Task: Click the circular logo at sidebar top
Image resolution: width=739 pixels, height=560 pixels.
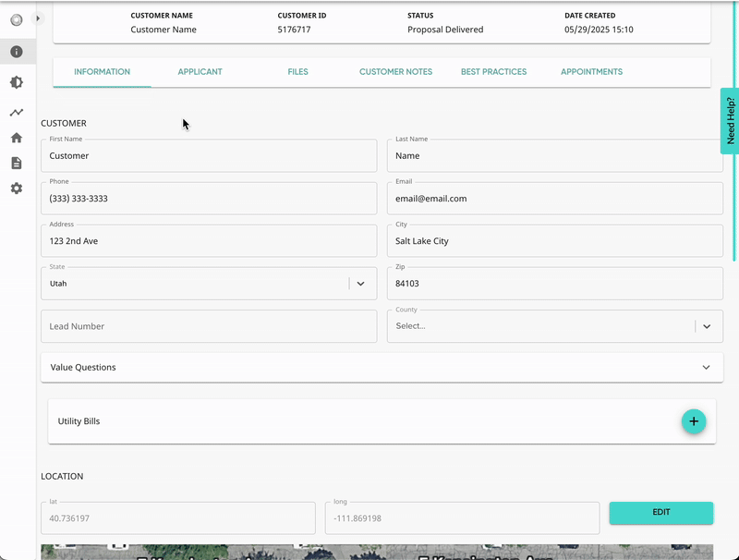Action: 16,19
